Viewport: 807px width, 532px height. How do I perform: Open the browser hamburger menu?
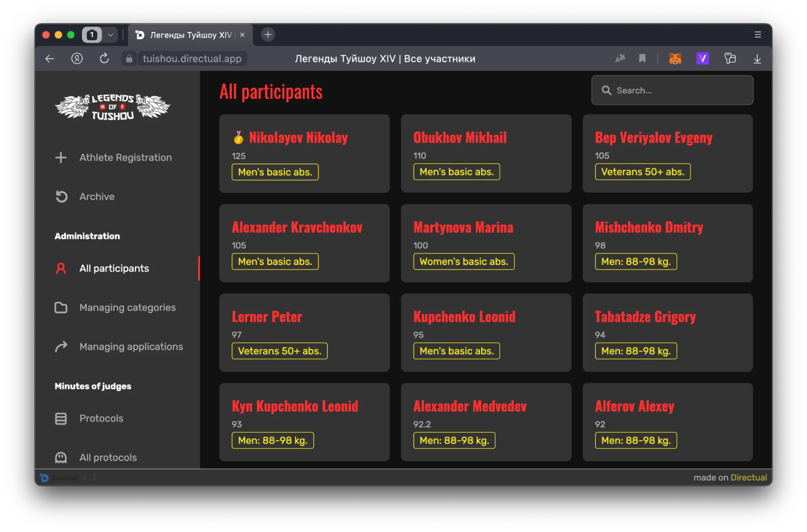758,35
